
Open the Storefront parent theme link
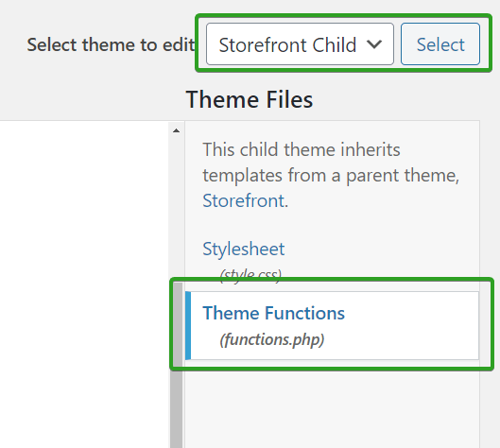[244, 201]
